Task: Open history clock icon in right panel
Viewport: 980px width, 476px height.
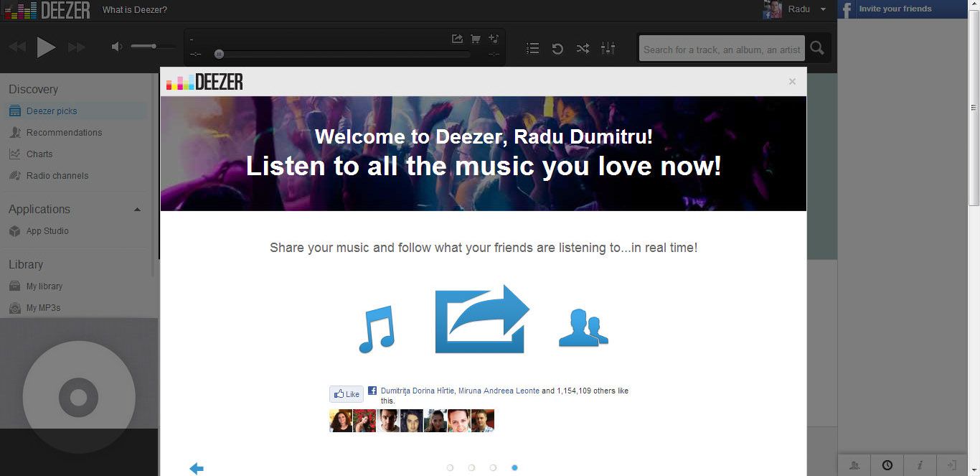Action: (887, 465)
